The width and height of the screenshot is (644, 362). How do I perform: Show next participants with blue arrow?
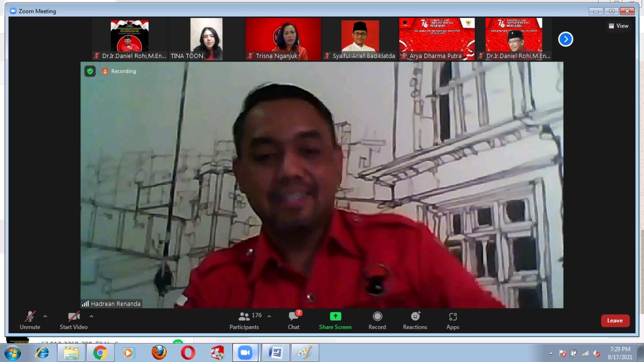[566, 39]
